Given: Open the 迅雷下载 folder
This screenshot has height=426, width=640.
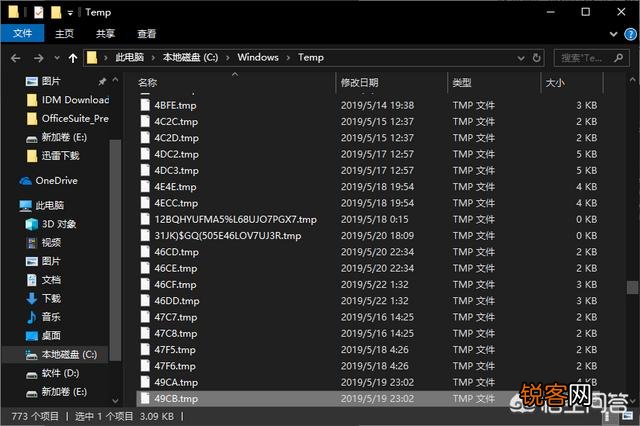Looking at the screenshot, I should point(53,156).
